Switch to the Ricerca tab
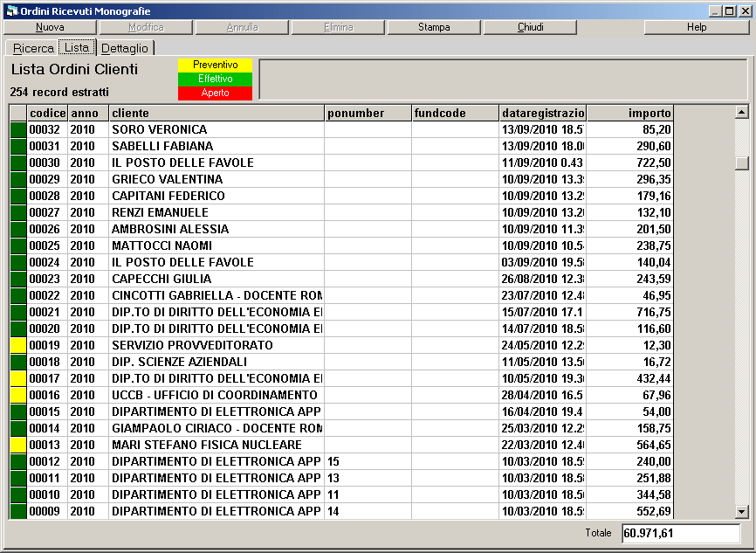The image size is (756, 553). coord(33,48)
